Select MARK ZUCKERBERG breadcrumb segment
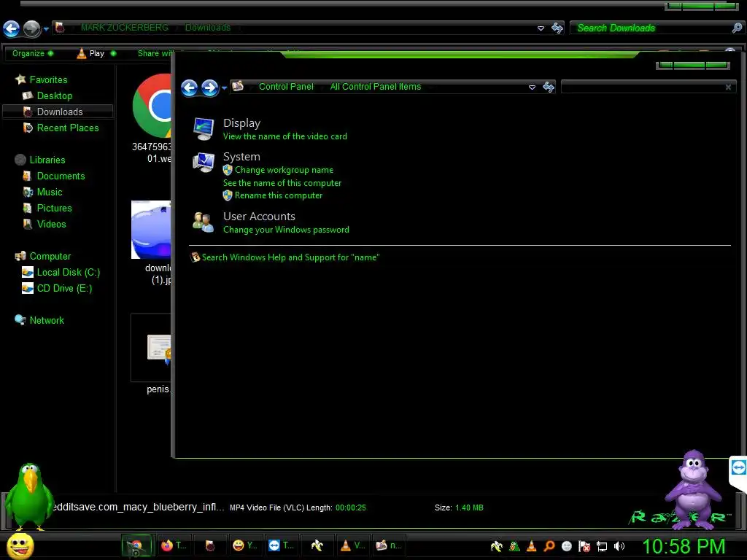 [x=124, y=28]
